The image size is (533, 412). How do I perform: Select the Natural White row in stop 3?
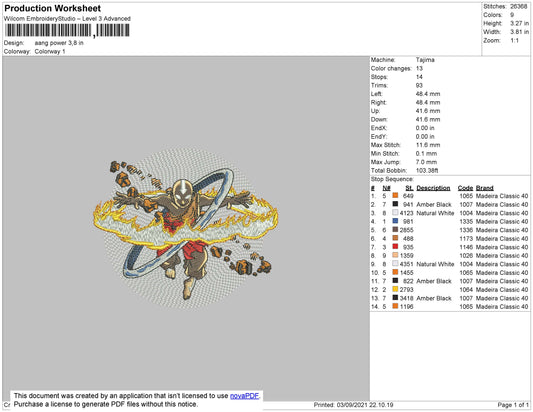[x=449, y=213]
